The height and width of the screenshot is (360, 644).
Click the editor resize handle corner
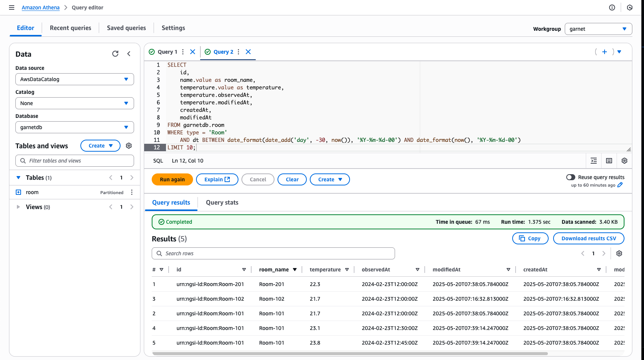tap(629, 149)
